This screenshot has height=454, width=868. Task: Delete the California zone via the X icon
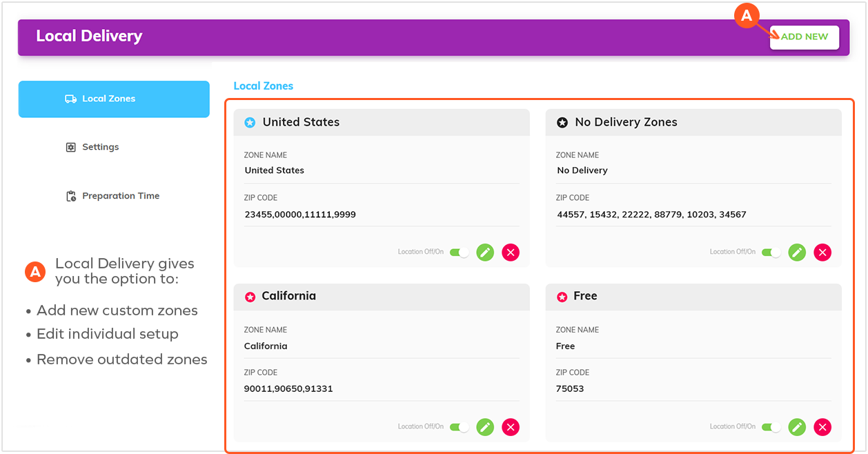click(x=511, y=427)
